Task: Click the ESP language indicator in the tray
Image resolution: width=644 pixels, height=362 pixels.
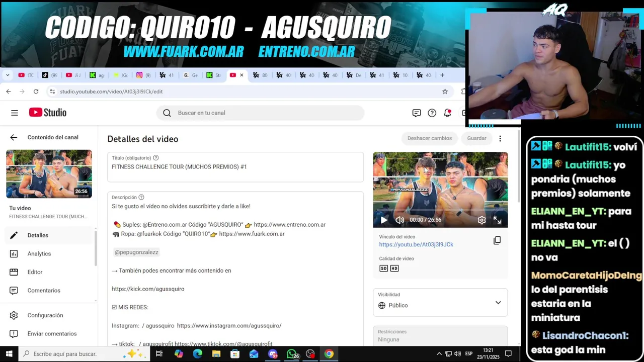Action: pyautogui.click(x=468, y=354)
